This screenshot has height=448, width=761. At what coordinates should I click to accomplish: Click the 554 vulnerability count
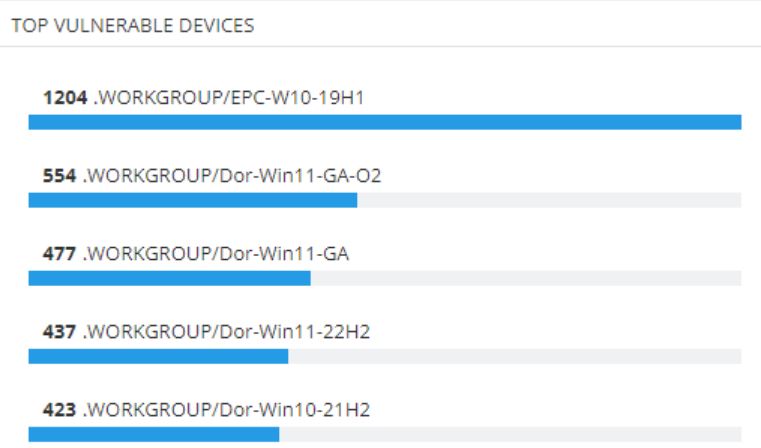pos(59,176)
